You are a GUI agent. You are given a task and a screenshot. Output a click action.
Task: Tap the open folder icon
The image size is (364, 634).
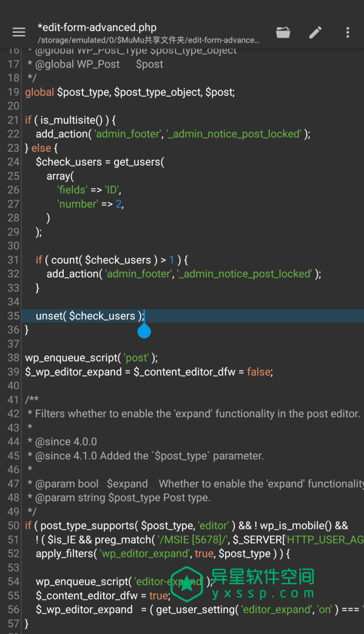[x=283, y=32]
